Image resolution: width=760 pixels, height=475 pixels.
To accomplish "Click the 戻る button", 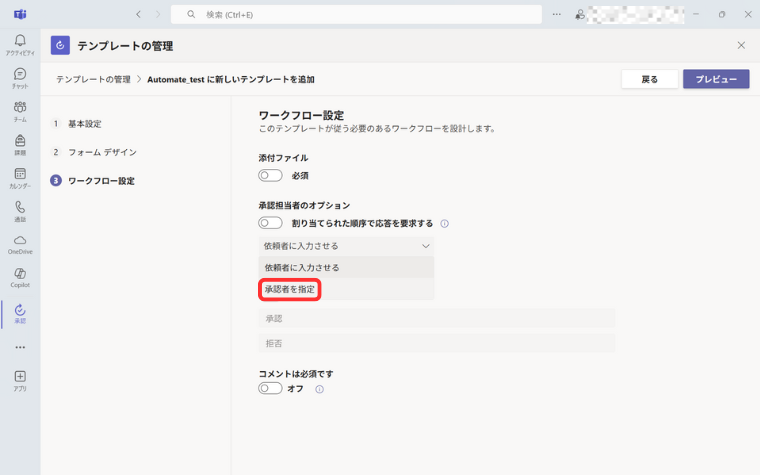I will 649,79.
